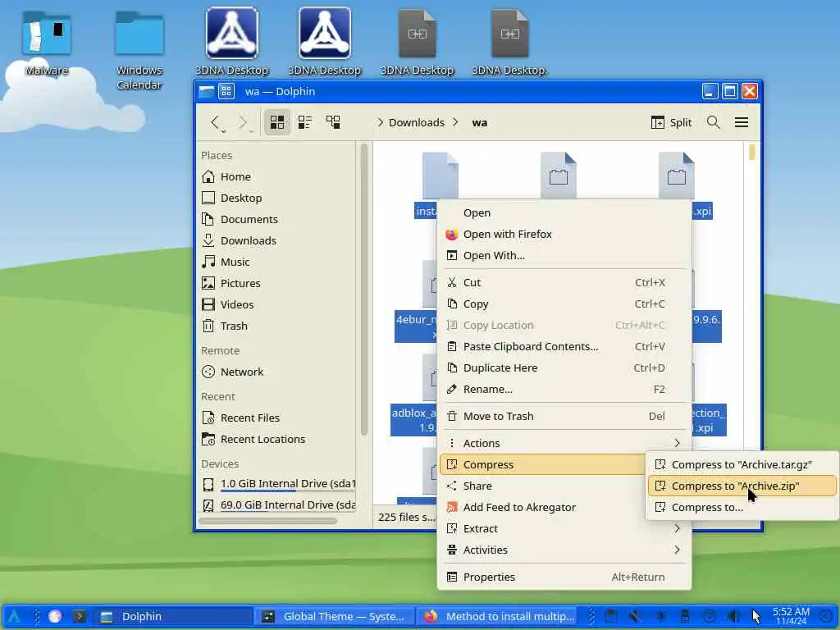Open the application launcher in taskbar

(x=14, y=617)
